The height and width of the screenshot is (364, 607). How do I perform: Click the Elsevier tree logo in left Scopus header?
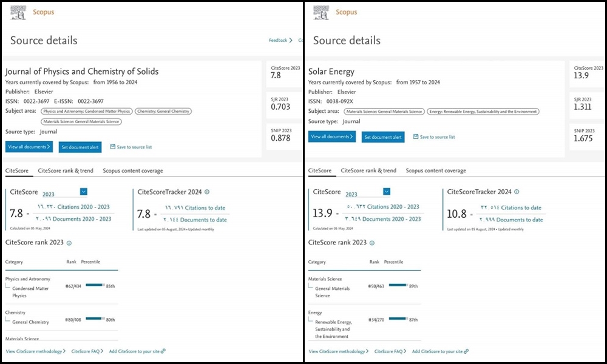18,12
